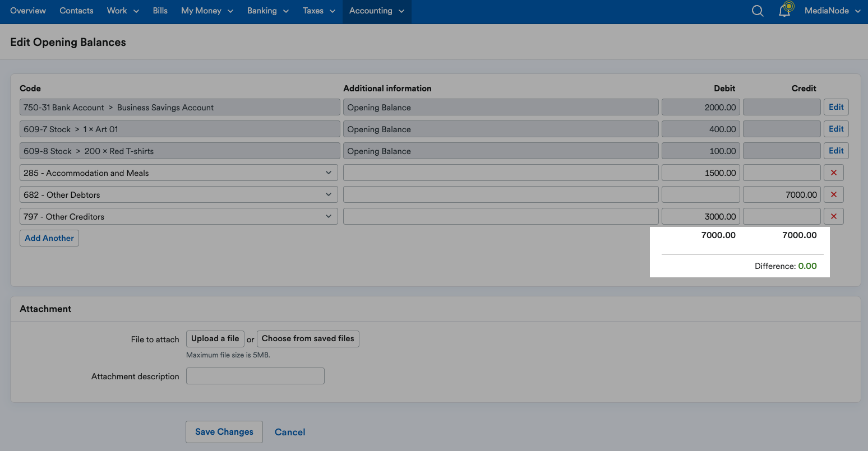Open the search magnifier icon

point(758,11)
